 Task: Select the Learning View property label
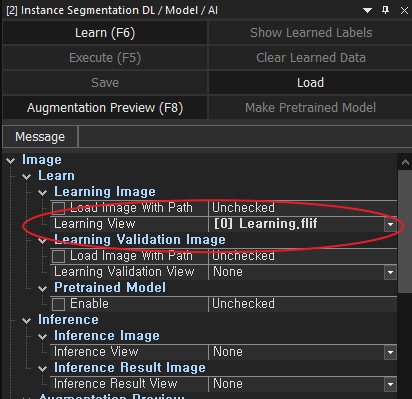pyautogui.click(x=95, y=224)
